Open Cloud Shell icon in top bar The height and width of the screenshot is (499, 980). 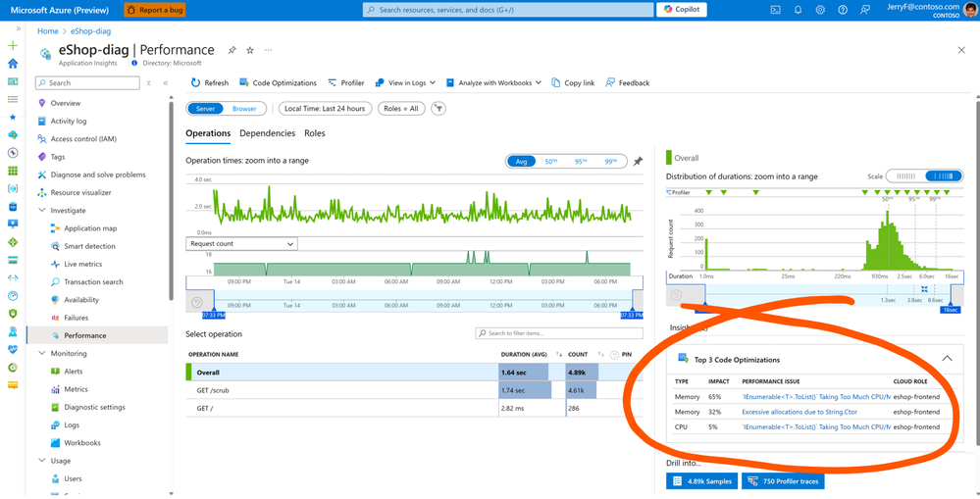pos(775,10)
